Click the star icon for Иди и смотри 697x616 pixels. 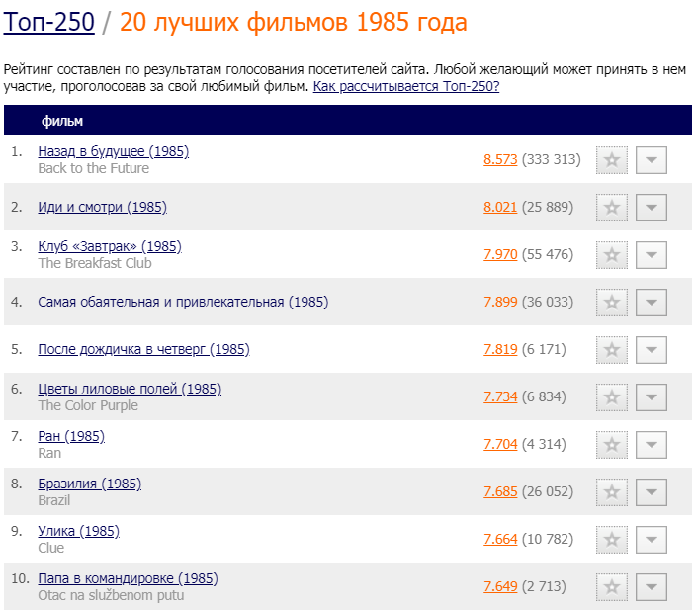click(x=612, y=208)
